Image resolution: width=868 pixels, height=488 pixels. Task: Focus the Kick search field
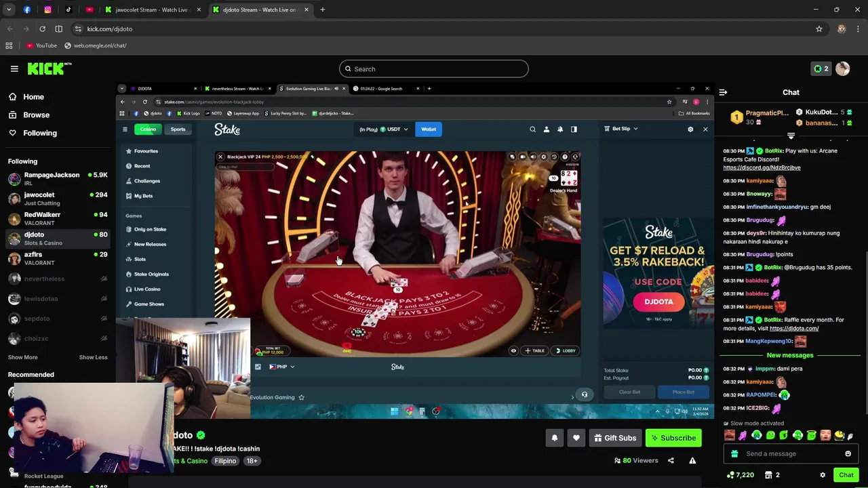coord(434,68)
